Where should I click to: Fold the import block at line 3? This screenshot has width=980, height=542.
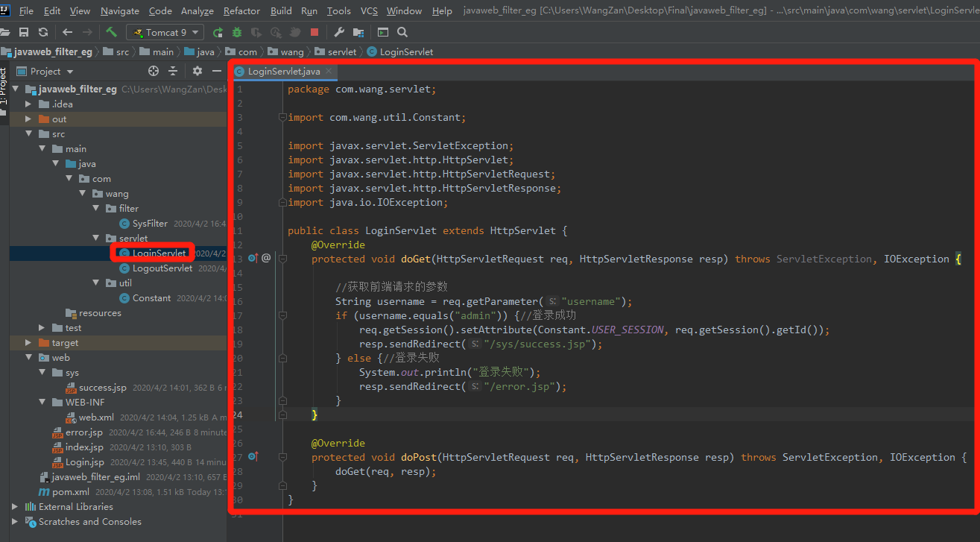[x=282, y=117]
